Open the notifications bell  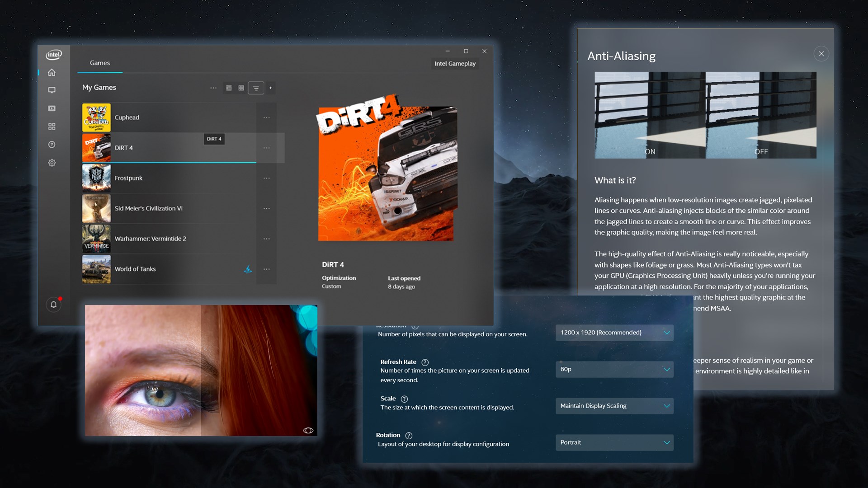pyautogui.click(x=53, y=305)
